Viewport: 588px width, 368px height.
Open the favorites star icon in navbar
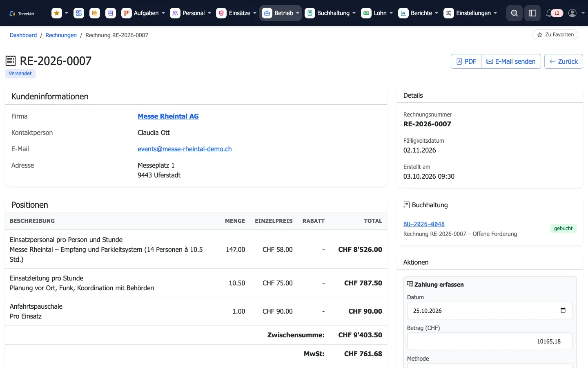[57, 13]
